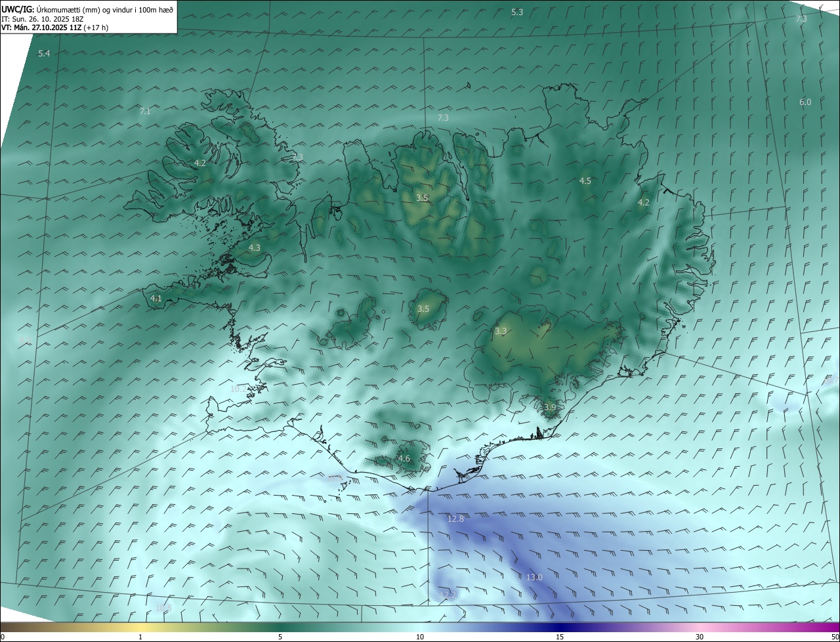The height and width of the screenshot is (642, 840).
Task: Click the '13.0' maximum value over the southern ocean
Action: click(x=535, y=577)
